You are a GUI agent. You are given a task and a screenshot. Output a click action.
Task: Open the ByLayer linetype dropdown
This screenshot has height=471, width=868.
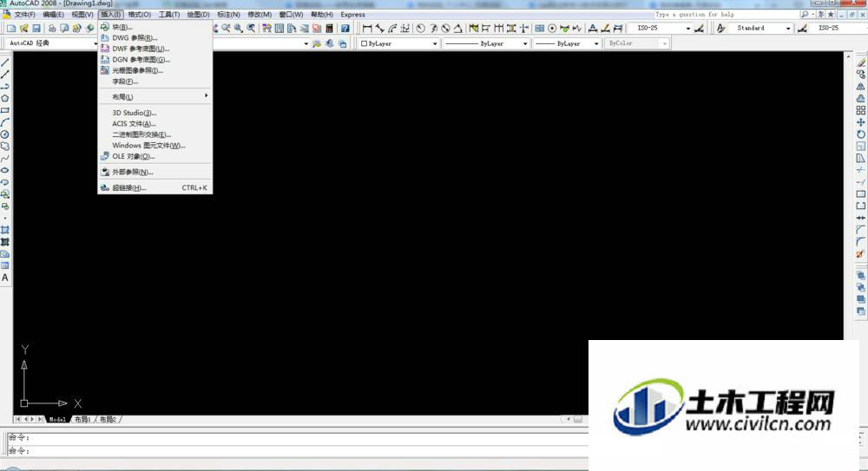tap(486, 43)
